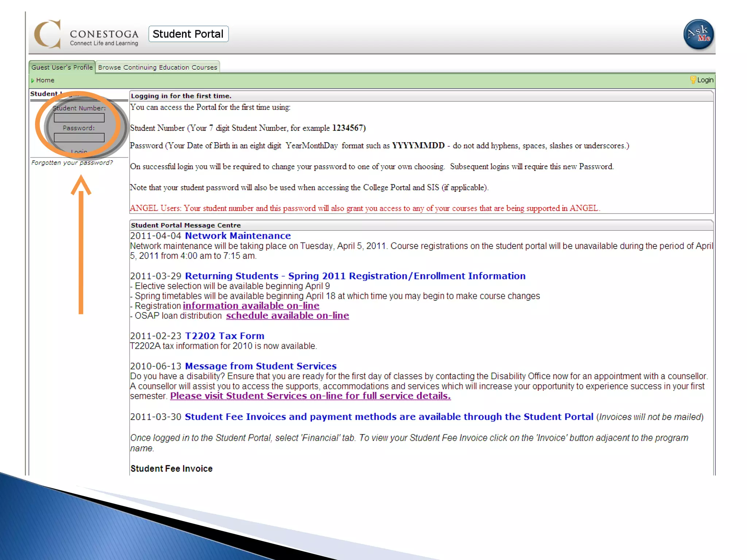Screen dimensions: 747x560
Task: Click the green arrow beside Home
Action: pyautogui.click(x=32, y=81)
